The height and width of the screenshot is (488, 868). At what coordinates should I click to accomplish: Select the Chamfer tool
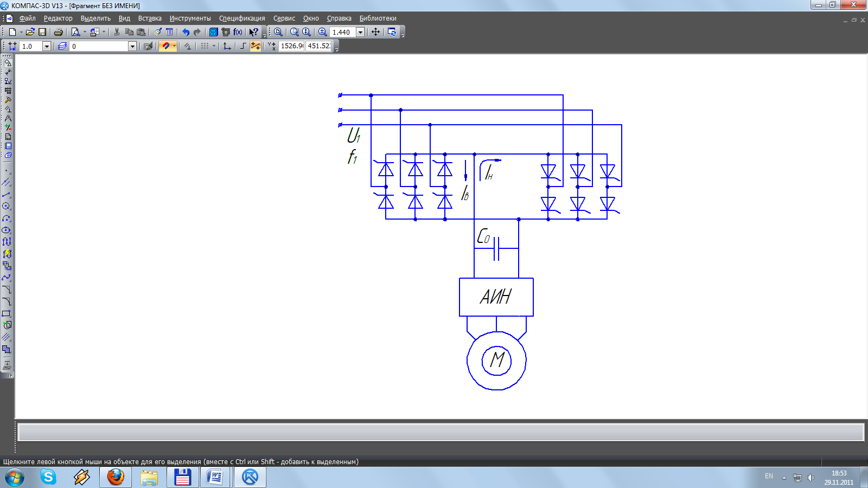(x=7, y=290)
